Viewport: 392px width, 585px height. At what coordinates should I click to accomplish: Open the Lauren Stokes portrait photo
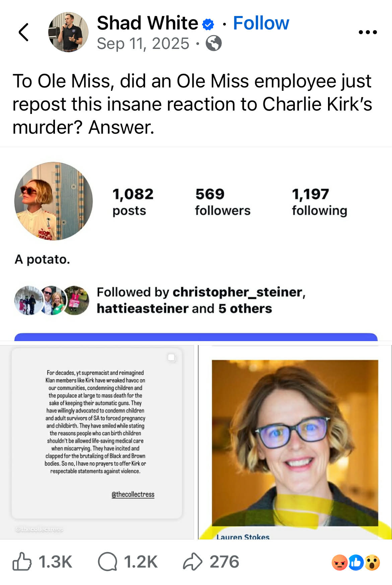tap(295, 442)
